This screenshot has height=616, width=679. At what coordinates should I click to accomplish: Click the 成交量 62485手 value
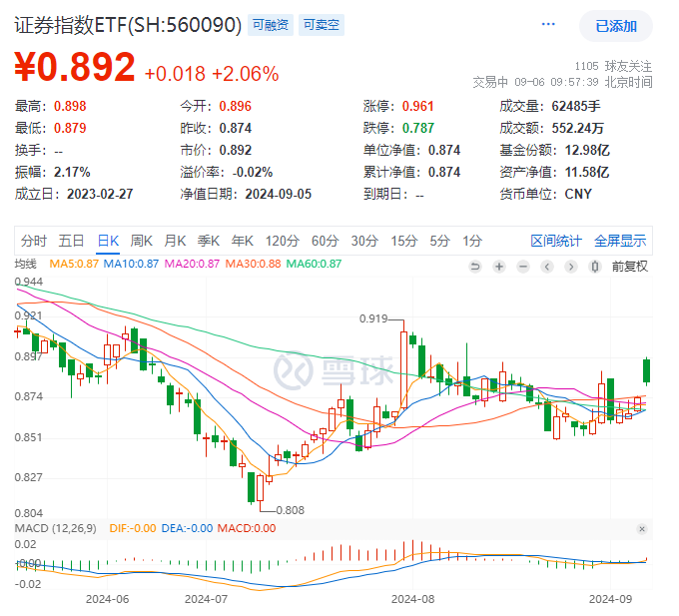pyautogui.click(x=576, y=106)
